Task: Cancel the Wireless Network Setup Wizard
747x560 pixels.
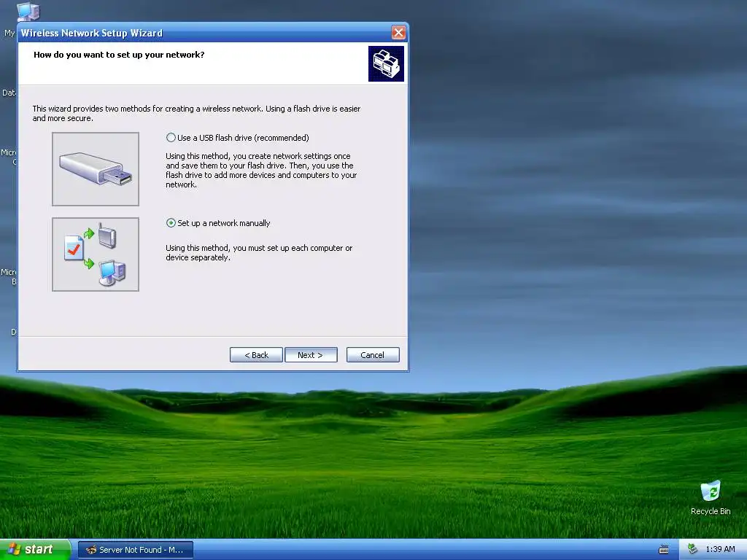Action: pos(373,355)
